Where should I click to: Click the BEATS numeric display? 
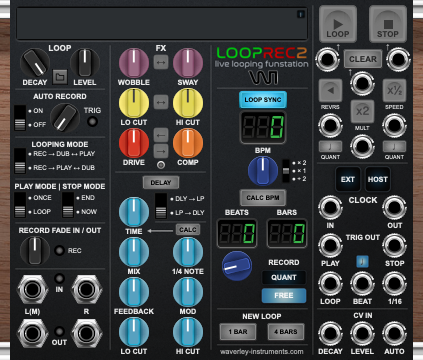237,233
